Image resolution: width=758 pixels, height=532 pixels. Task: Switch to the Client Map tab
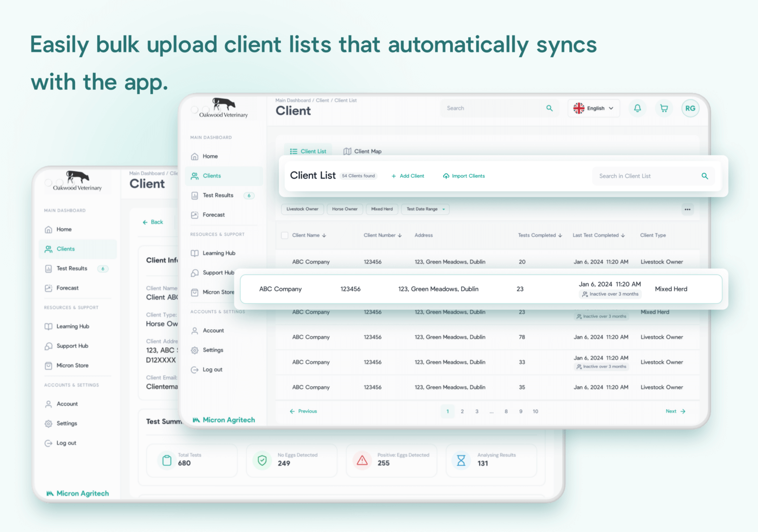tap(363, 151)
